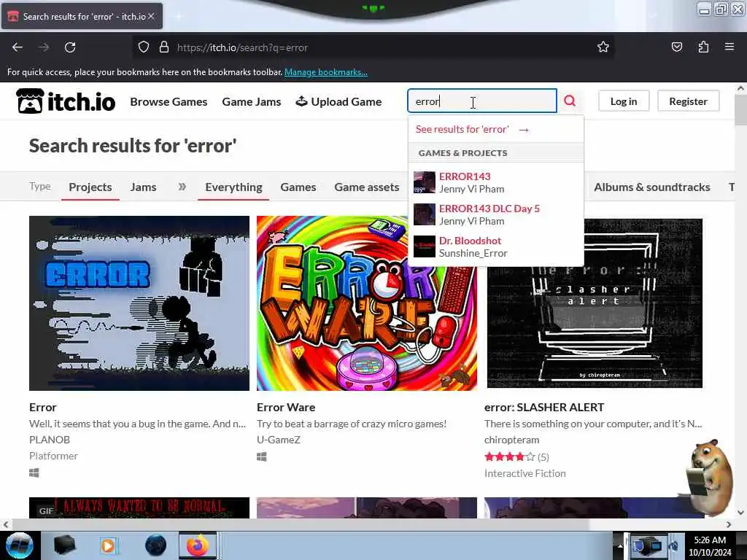Image resolution: width=747 pixels, height=560 pixels.
Task: Open the Firefox hamburger menu
Action: 729,47
